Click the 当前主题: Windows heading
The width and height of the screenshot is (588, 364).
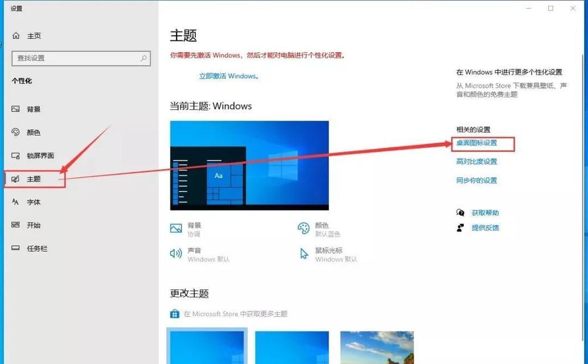coord(211,106)
